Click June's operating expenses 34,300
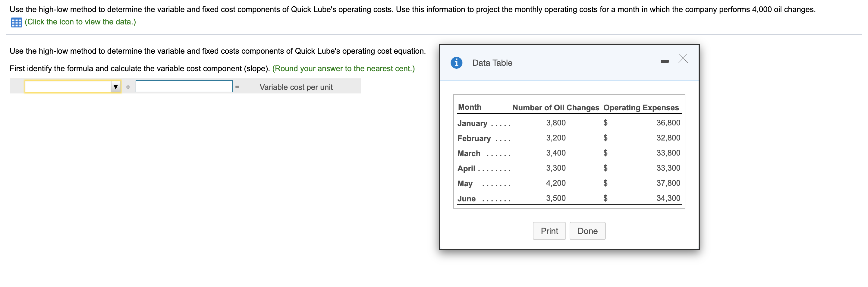The image size is (868, 287). pos(668,198)
